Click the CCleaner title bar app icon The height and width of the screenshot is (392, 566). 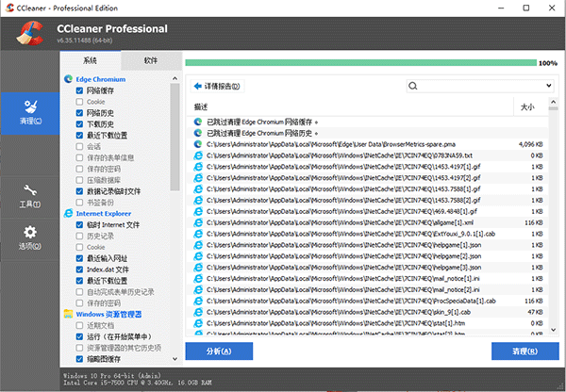(x=9, y=8)
